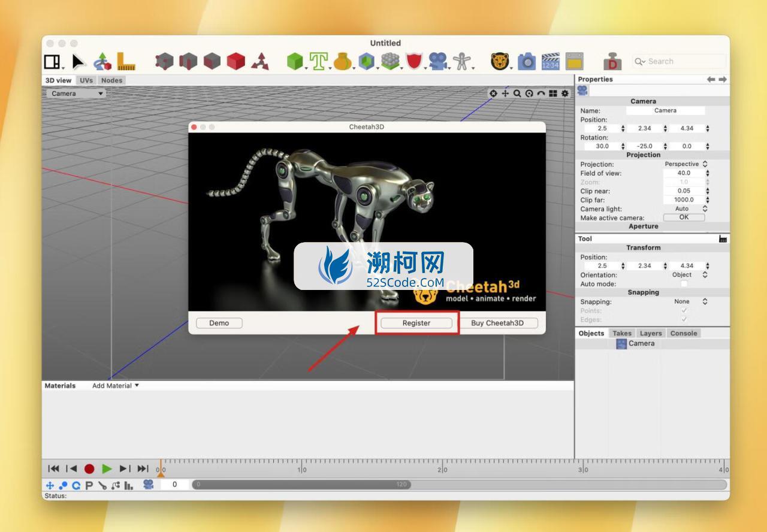
Task: Select the 3D view tab
Action: [58, 80]
